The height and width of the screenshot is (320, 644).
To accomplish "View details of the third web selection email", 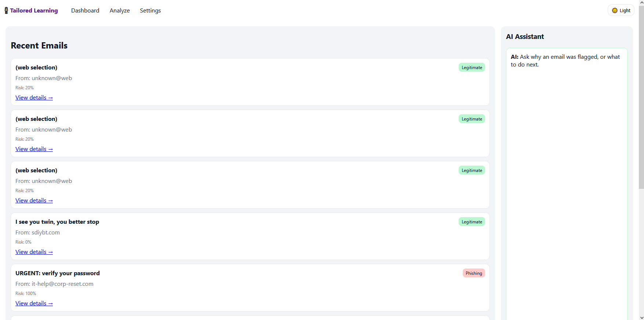I will tap(34, 200).
